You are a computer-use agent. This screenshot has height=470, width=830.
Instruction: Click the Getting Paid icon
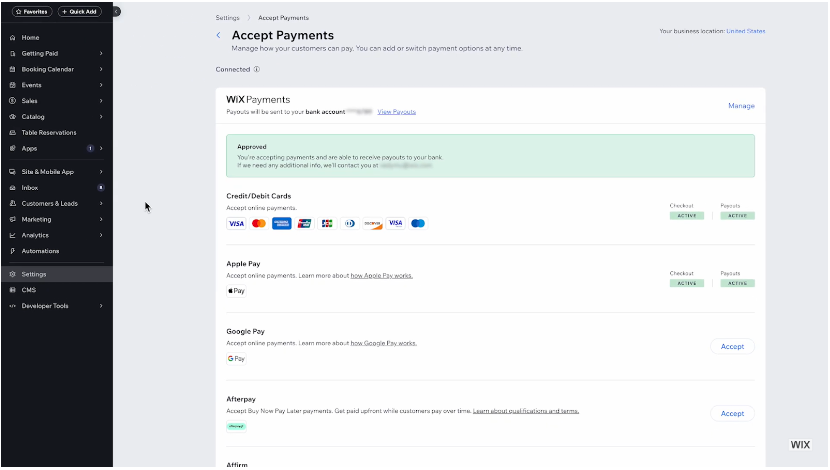point(13,53)
